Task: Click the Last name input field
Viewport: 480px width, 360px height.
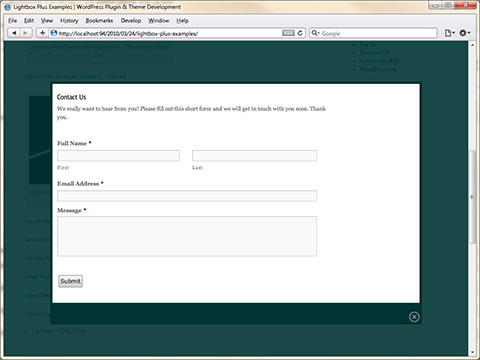Action: click(254, 156)
